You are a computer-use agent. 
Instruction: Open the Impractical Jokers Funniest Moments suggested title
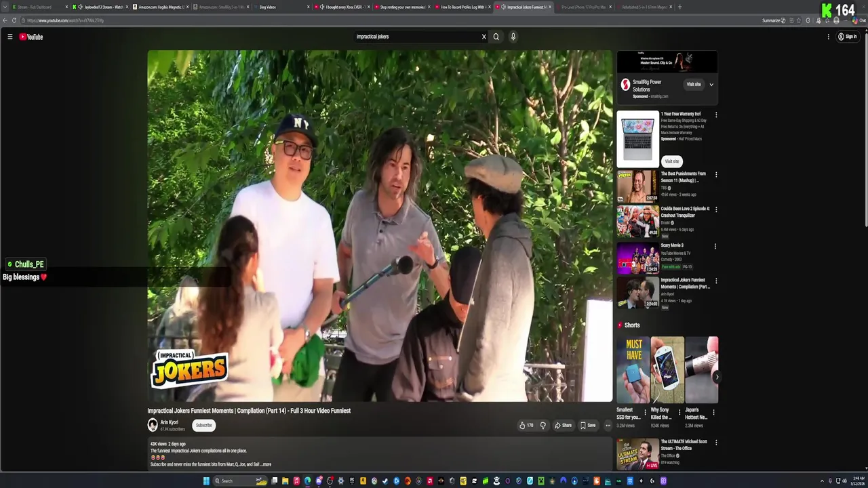coord(686,283)
